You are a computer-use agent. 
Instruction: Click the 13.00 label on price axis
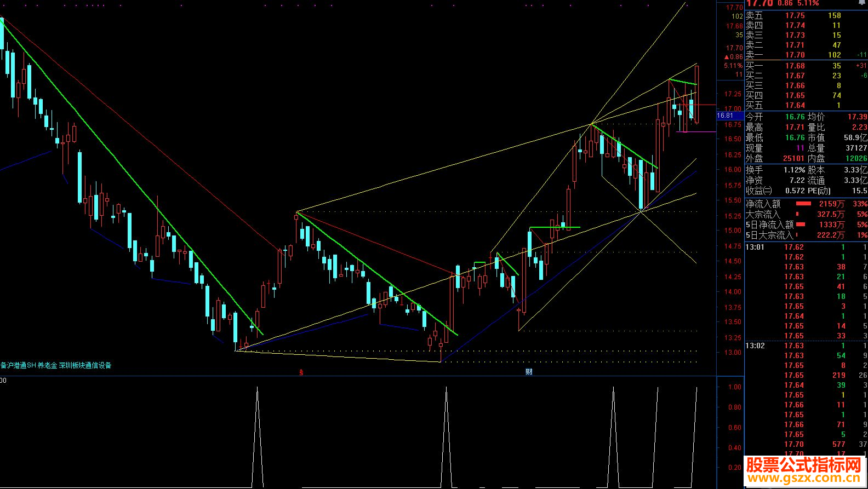(x=733, y=353)
